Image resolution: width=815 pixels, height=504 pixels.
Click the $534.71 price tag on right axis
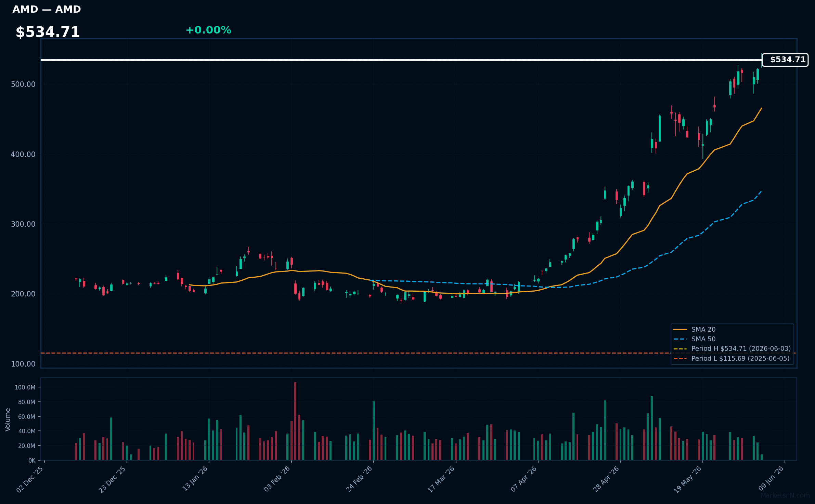tap(785, 60)
